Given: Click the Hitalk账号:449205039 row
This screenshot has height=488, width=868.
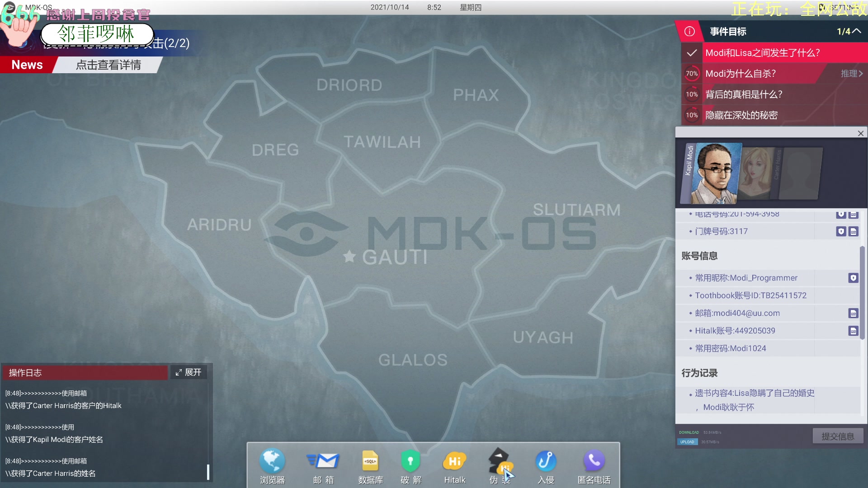Looking at the screenshot, I should click(769, 331).
